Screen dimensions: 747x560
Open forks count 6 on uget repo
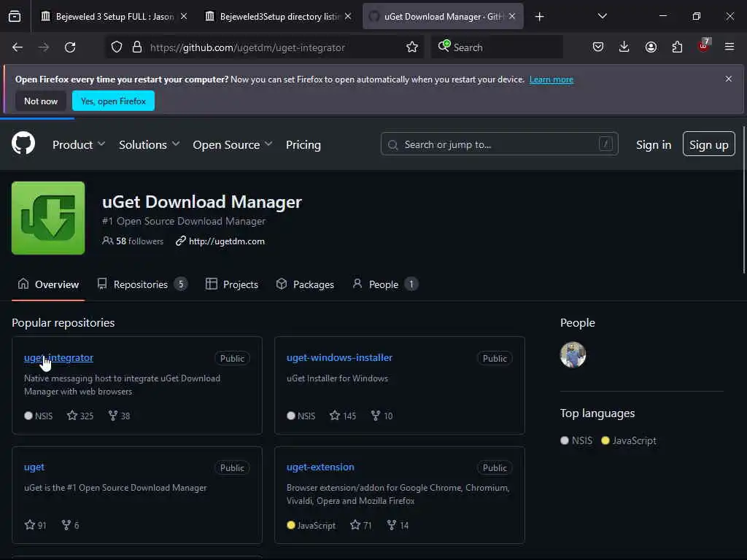[x=70, y=525]
